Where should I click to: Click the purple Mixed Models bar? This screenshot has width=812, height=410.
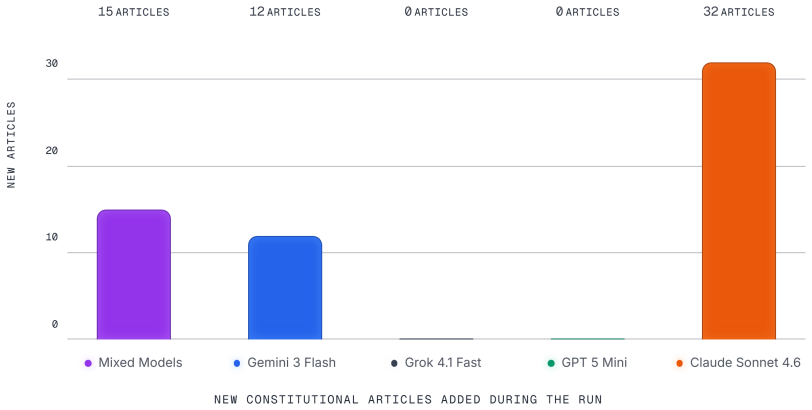point(134,274)
